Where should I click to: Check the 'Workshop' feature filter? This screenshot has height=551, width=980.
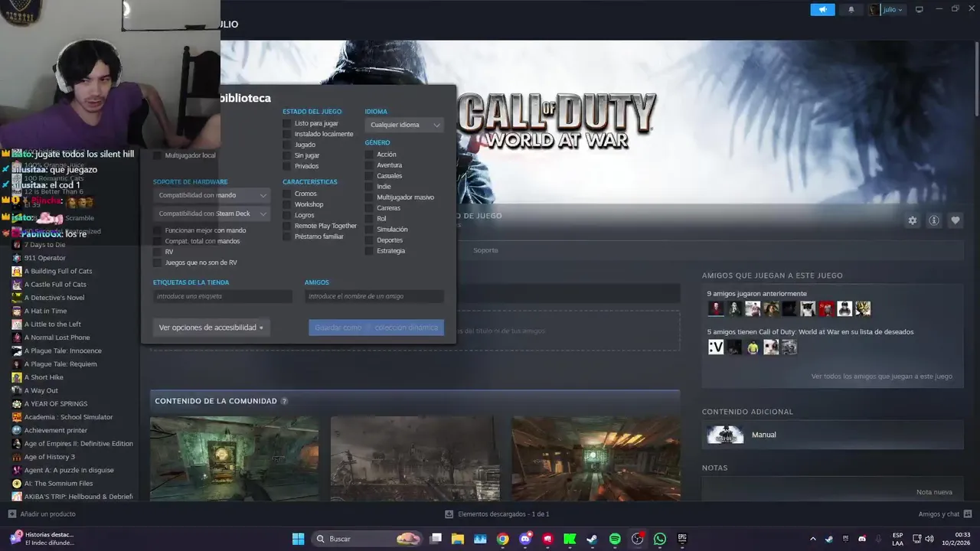coord(287,204)
